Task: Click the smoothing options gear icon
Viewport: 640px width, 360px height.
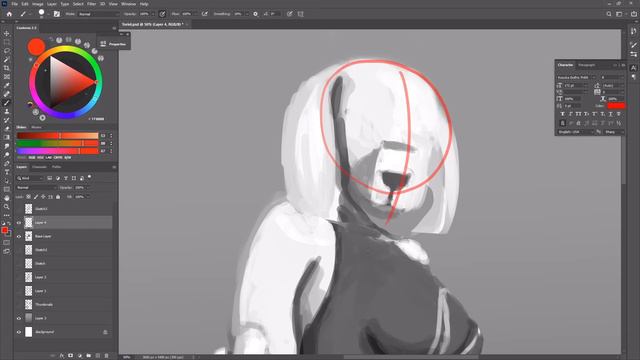Action: point(256,14)
